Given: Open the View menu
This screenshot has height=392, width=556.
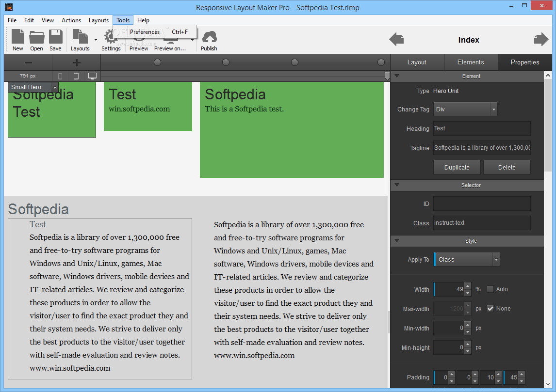Looking at the screenshot, I should point(48,20).
